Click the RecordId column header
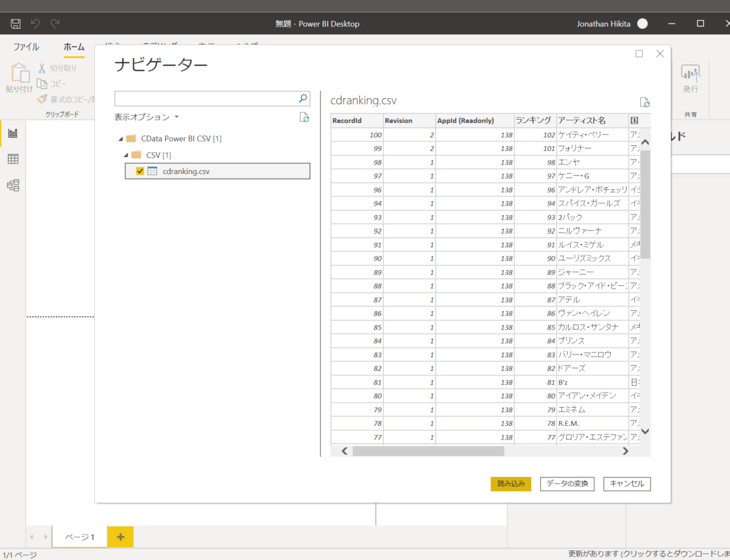This screenshot has height=560, width=730. [357, 120]
